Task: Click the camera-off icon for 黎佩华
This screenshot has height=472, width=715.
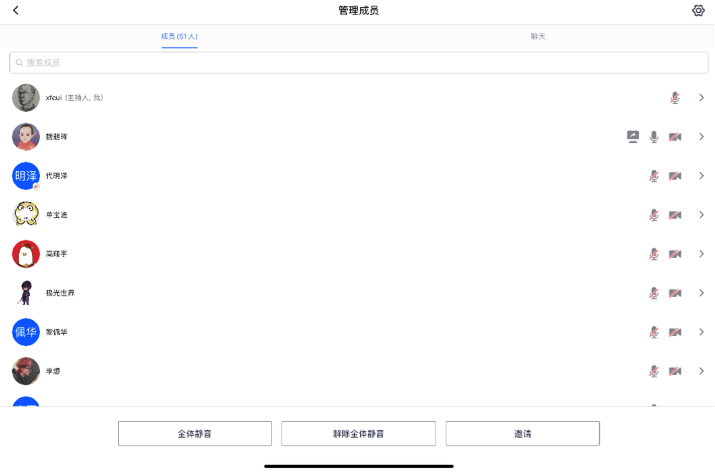Action: [675, 332]
